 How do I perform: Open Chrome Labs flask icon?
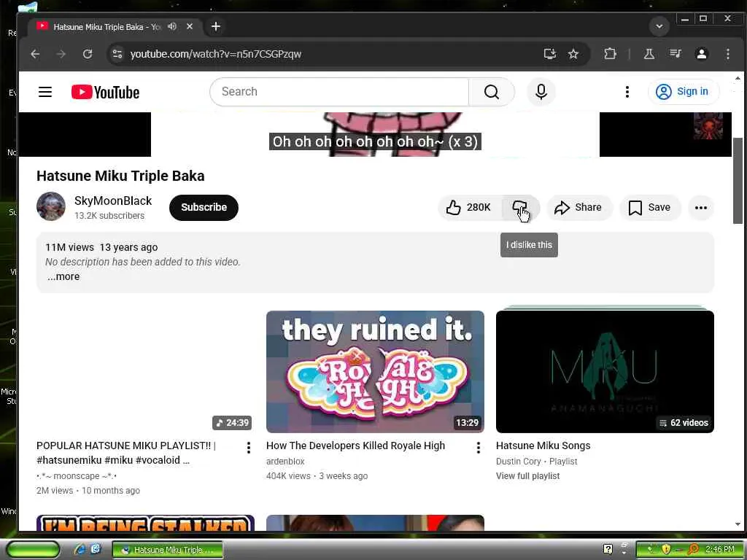coord(649,54)
